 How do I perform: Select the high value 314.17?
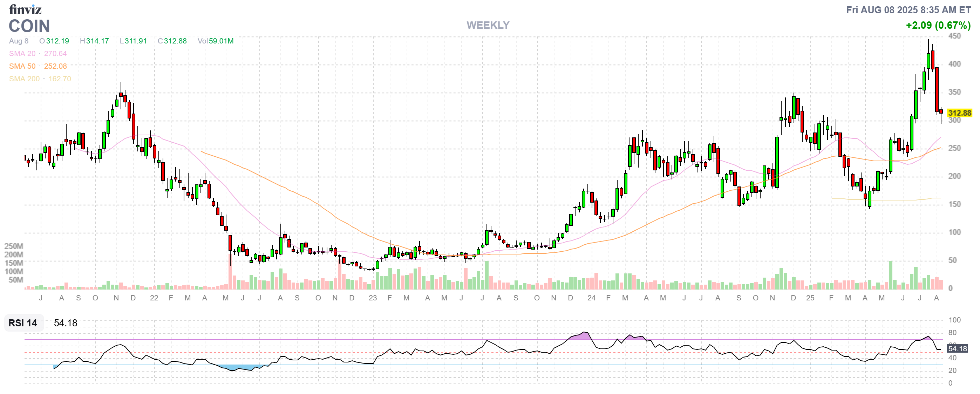pyautogui.click(x=97, y=41)
